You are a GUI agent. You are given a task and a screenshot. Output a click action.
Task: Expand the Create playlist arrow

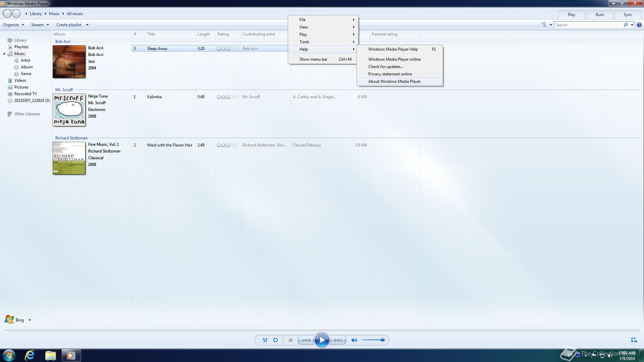coord(87,25)
